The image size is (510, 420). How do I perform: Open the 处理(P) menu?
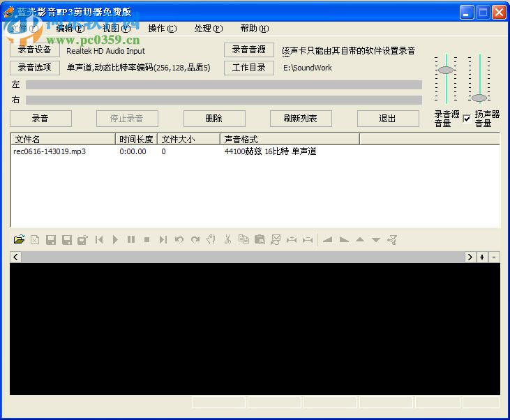point(209,29)
